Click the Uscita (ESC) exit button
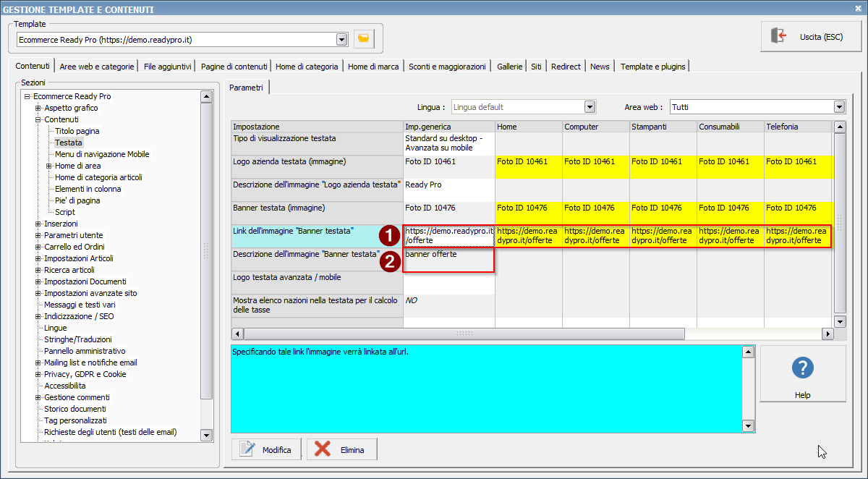Viewport: 868px width, 479px height. [x=811, y=36]
